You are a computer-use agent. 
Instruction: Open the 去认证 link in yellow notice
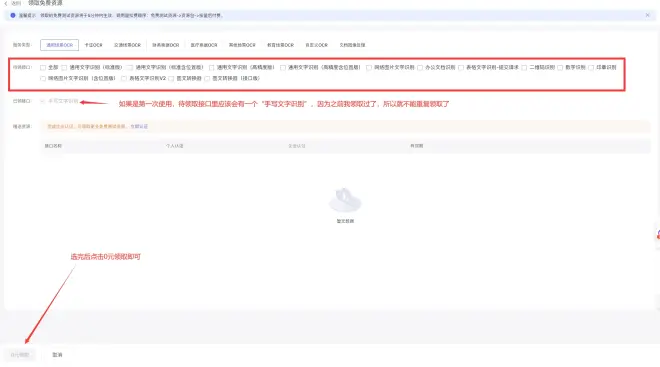pyautogui.click(x=139, y=126)
